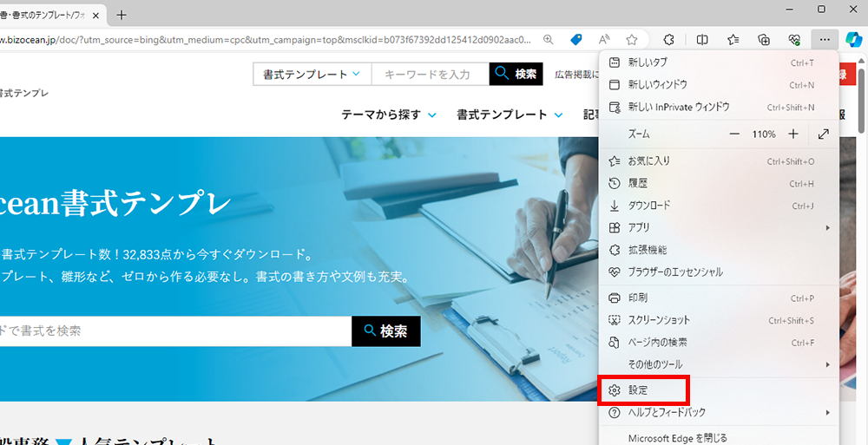The image size is (868, 445).
Task: Toggle split screen icon in toolbar
Action: [x=702, y=39]
